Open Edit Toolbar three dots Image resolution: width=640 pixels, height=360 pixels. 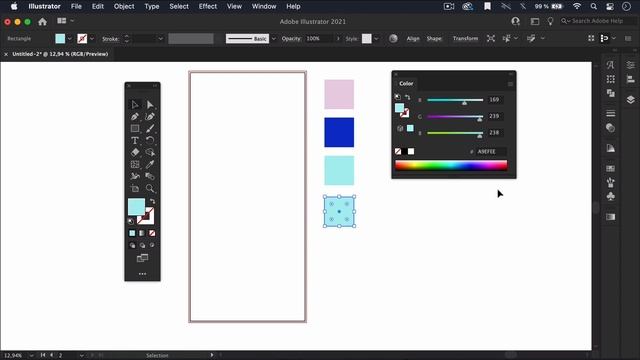(x=142, y=274)
